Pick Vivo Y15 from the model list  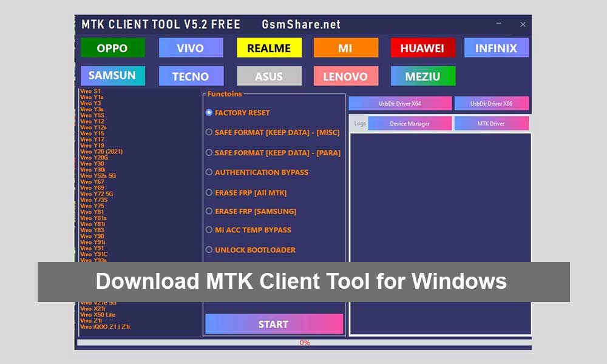click(x=92, y=133)
